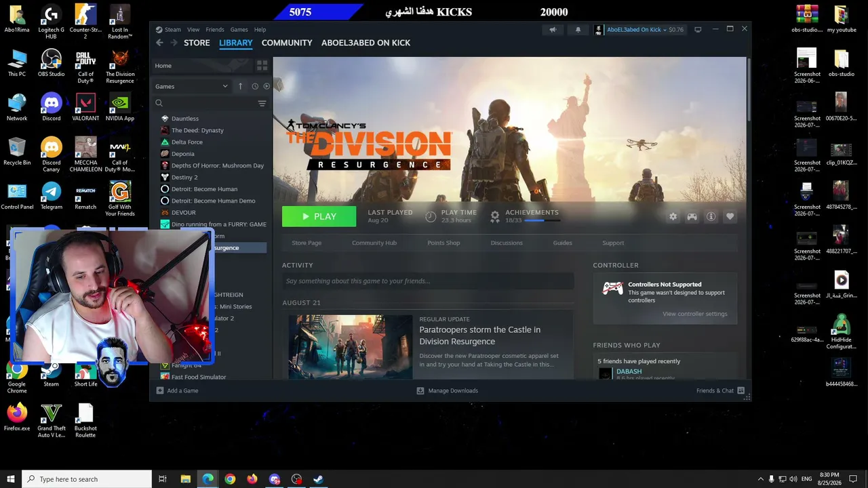Viewport: 868px width, 488px height.
Task: Open the Friends menu
Action: click(x=215, y=30)
